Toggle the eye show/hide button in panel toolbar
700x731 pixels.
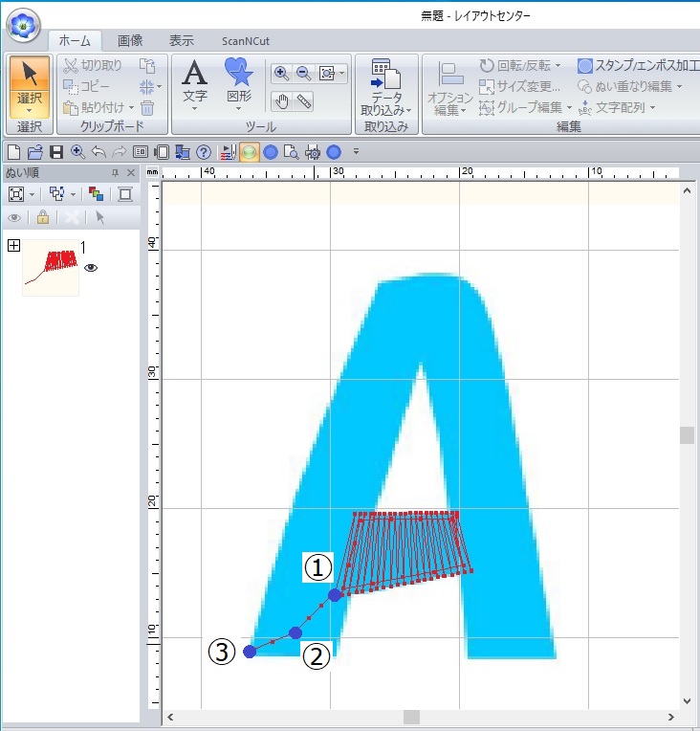pos(14,218)
